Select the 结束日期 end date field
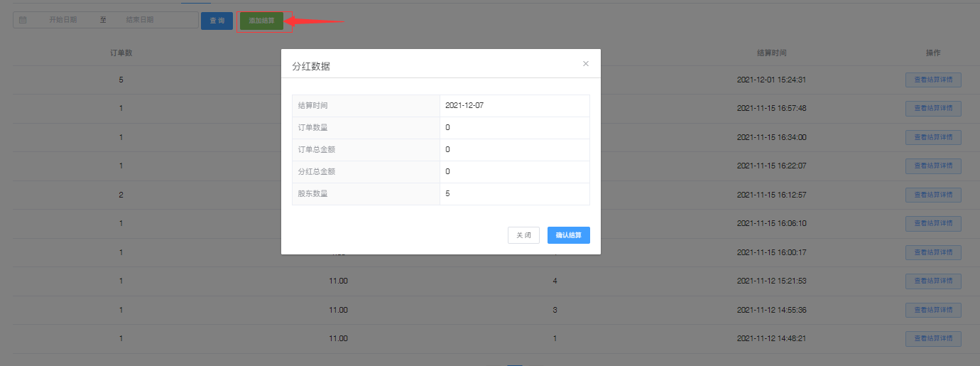The image size is (980, 366). [x=139, y=21]
